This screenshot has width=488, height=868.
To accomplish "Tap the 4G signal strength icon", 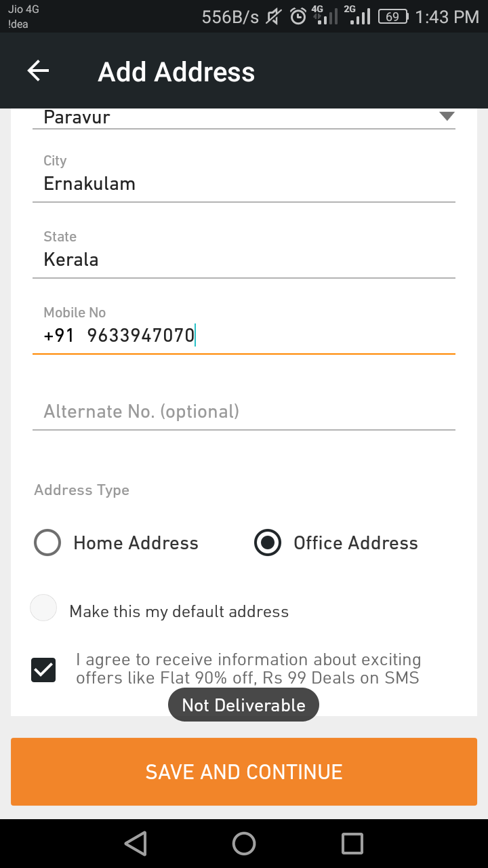I will click(325, 15).
